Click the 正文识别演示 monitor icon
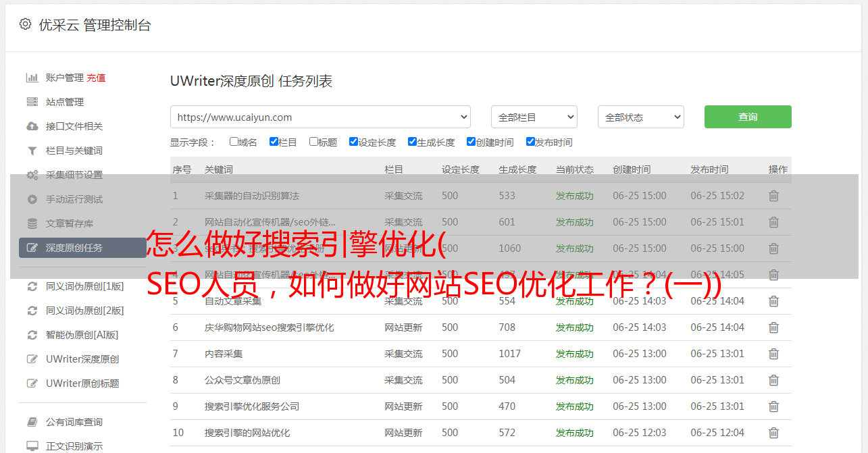Viewport: 868px width, 453px height. point(32,446)
